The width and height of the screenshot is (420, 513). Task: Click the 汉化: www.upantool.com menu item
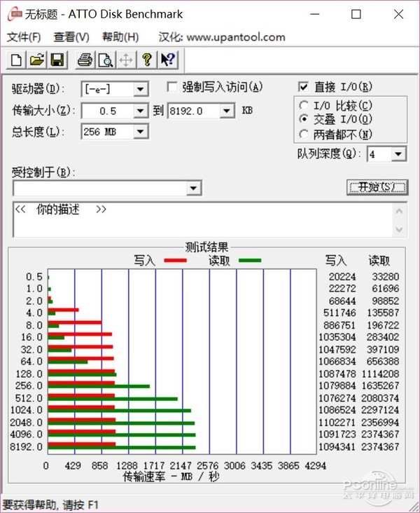tap(222, 37)
